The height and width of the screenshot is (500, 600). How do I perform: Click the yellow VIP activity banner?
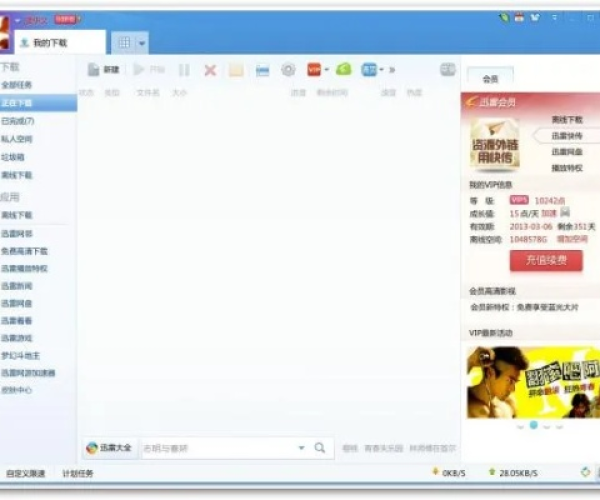pyautogui.click(x=533, y=382)
